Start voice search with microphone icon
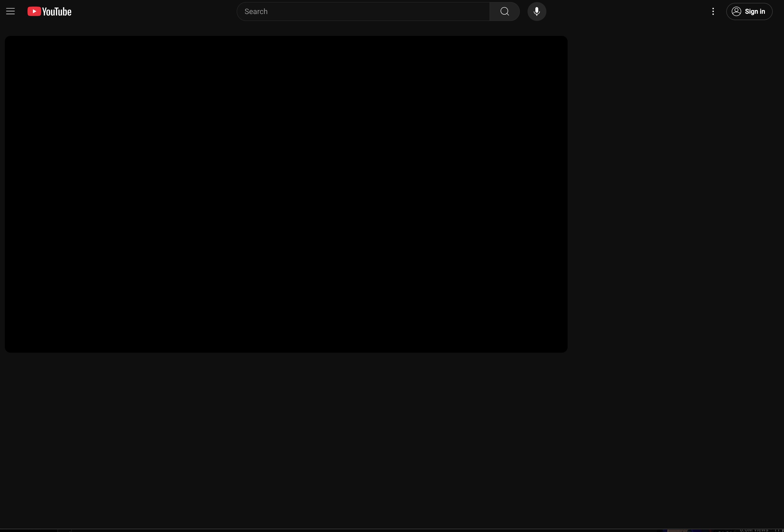The width and height of the screenshot is (784, 532). pos(537,11)
